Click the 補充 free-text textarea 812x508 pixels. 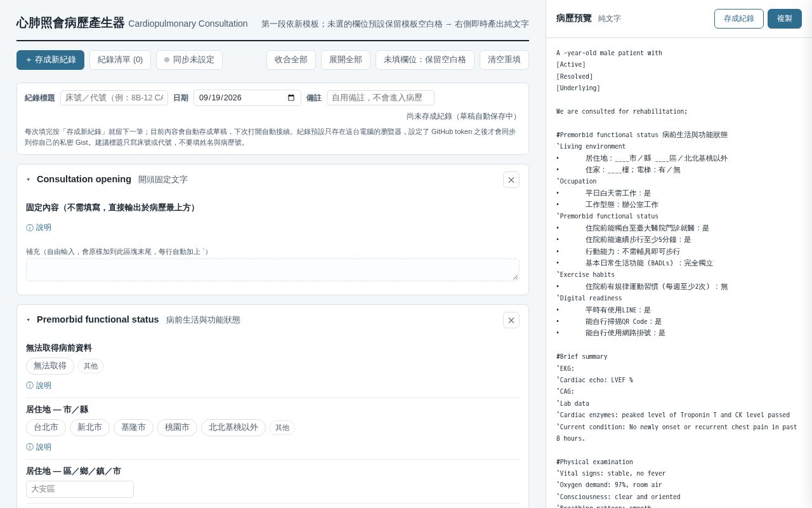coord(273,270)
